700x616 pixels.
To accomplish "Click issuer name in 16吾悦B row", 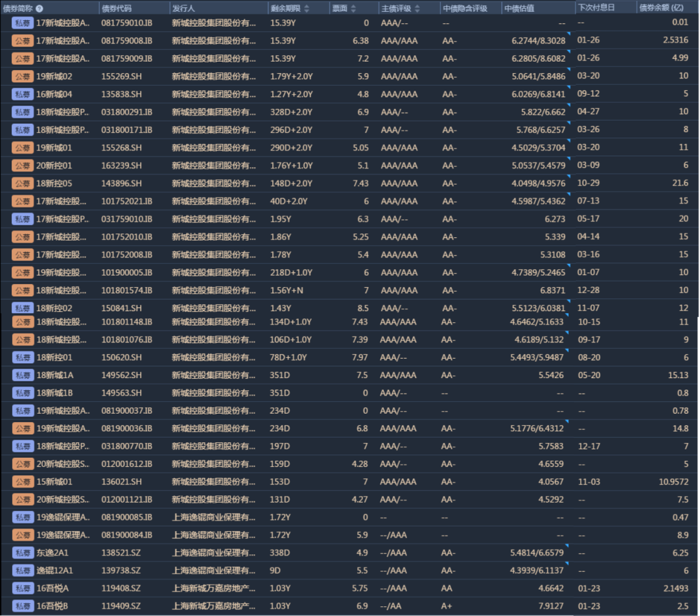I will 213,606.
